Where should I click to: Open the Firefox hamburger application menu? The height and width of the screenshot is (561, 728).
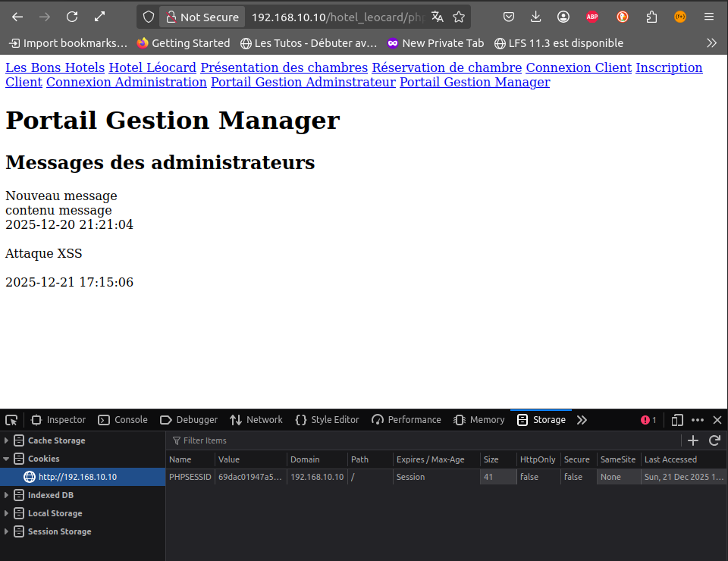709,17
